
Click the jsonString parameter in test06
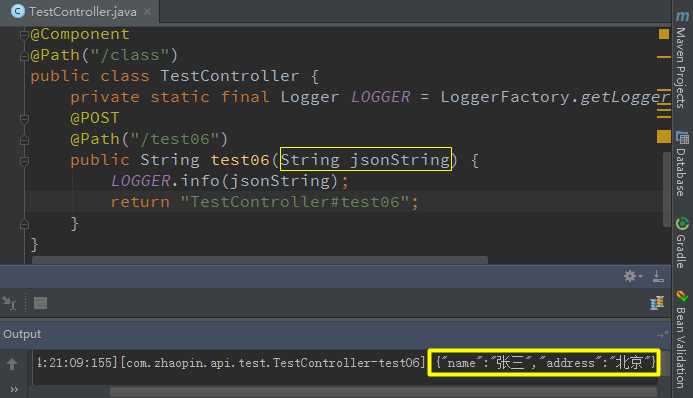[400, 159]
